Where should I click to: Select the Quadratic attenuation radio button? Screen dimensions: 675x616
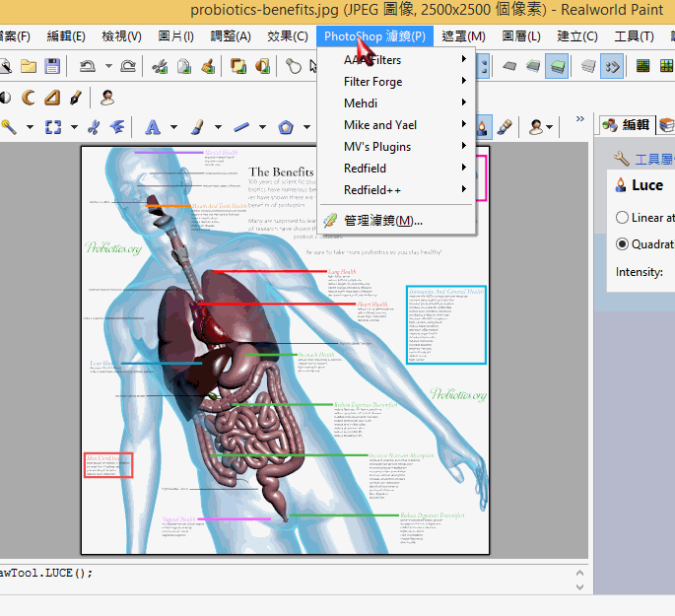coord(622,243)
